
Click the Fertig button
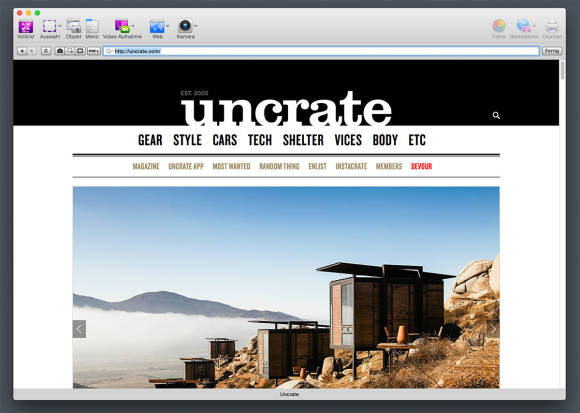coord(552,51)
